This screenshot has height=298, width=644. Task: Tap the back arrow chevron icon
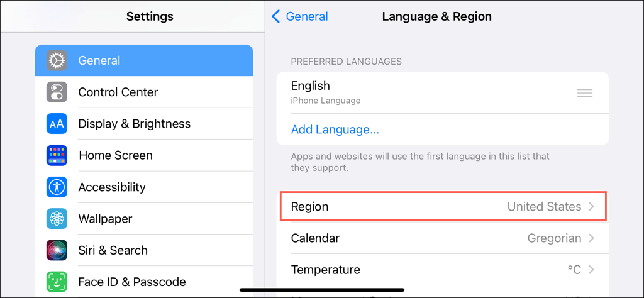[275, 16]
